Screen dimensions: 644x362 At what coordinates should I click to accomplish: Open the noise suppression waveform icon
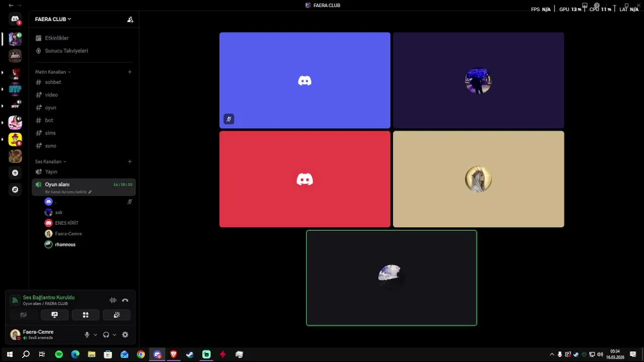click(113, 300)
